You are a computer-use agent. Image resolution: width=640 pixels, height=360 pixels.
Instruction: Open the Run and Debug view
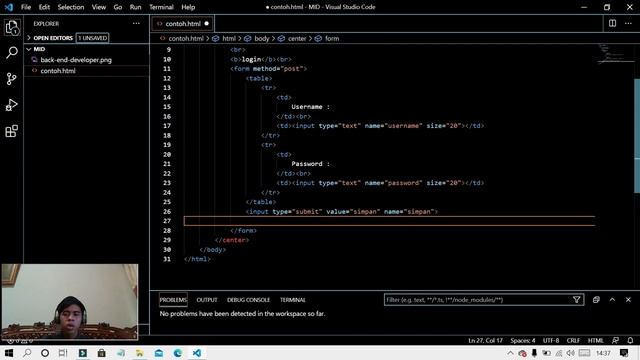(11, 105)
